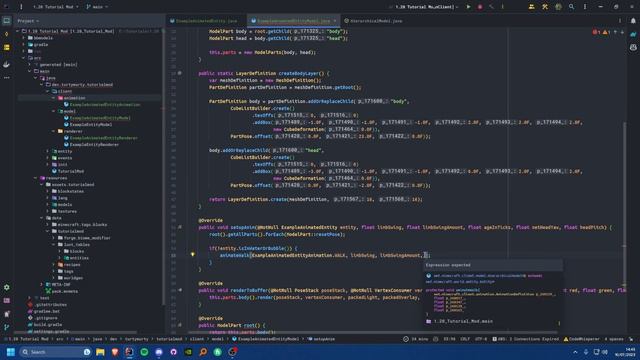This screenshot has height=360, width=640.
Task: Click the 'tutorialmod' breadcrumb in navigation bar
Action: pos(169,339)
